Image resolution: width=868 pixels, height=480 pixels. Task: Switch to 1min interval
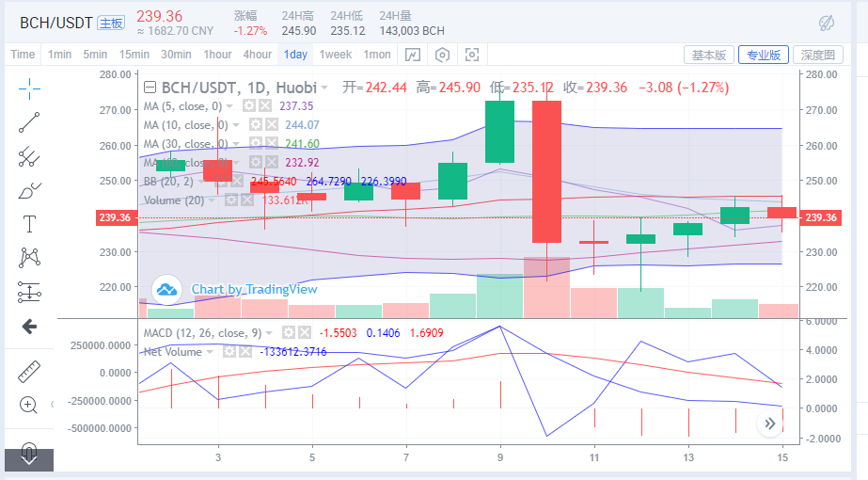tap(59, 55)
